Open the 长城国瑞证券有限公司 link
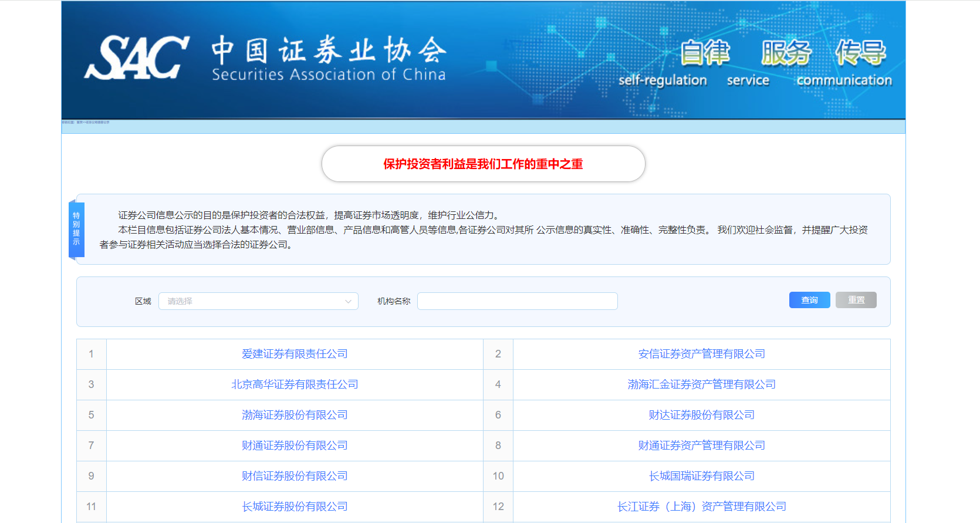 [x=701, y=476]
